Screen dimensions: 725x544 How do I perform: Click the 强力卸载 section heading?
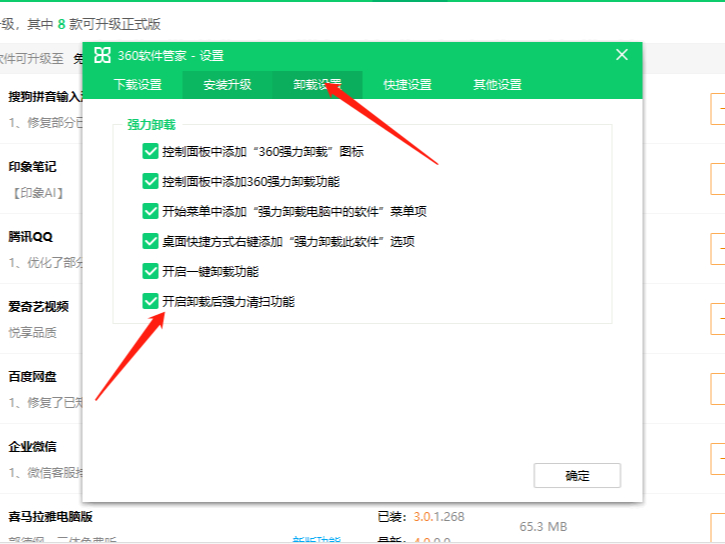pos(151,124)
